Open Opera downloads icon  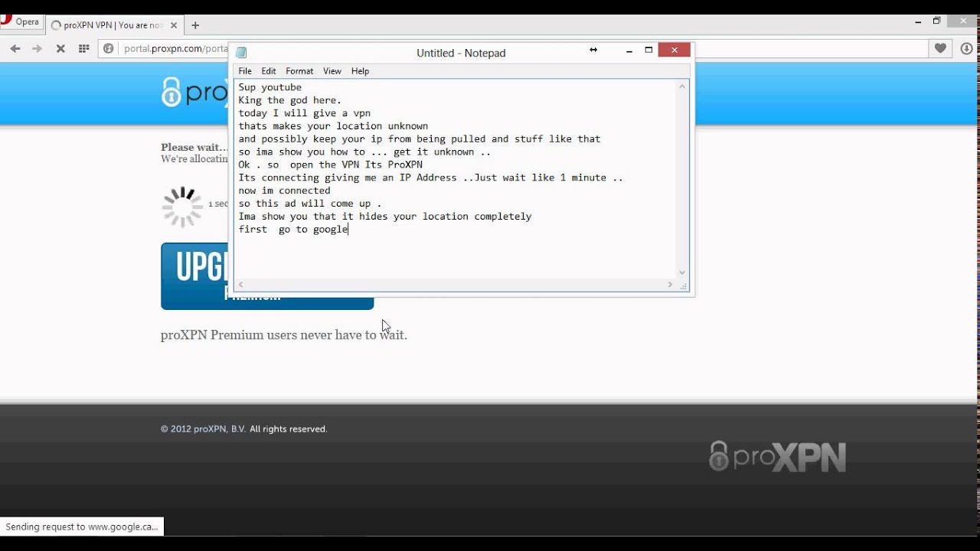coord(966,48)
